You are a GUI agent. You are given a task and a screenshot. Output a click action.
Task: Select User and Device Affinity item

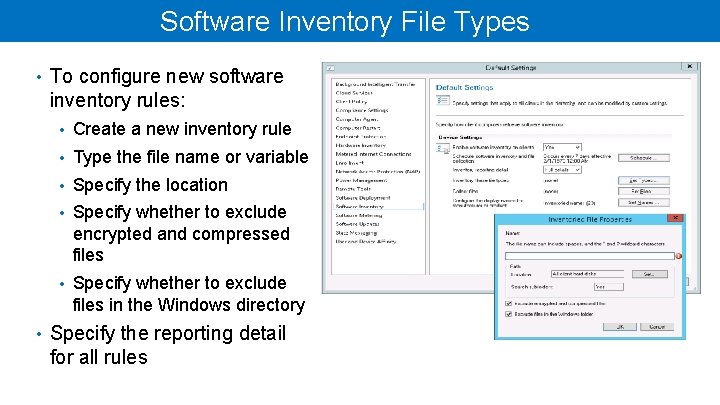point(366,242)
